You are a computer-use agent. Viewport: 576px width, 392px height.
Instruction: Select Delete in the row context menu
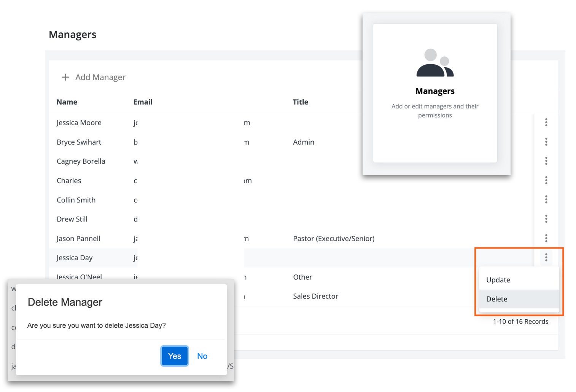click(497, 299)
